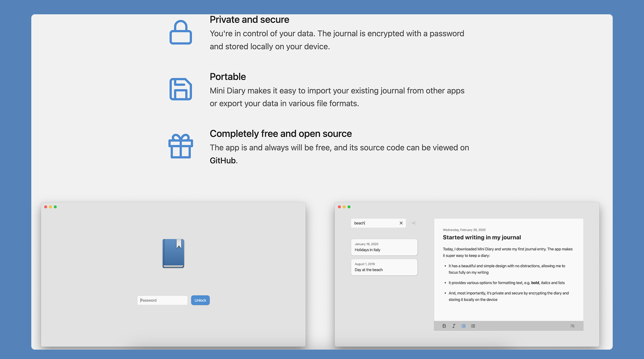Close the journal window with its red button

point(339,207)
